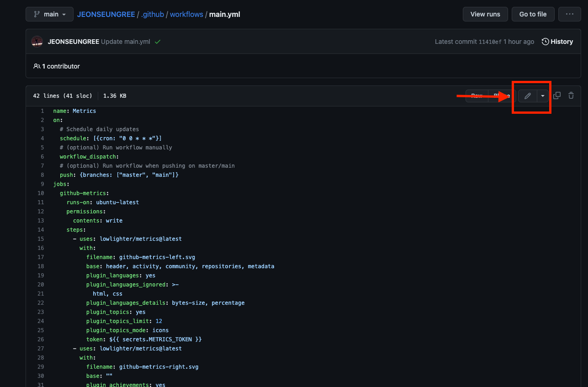Click 'contents: write' permission line
588x387 pixels.
point(98,221)
